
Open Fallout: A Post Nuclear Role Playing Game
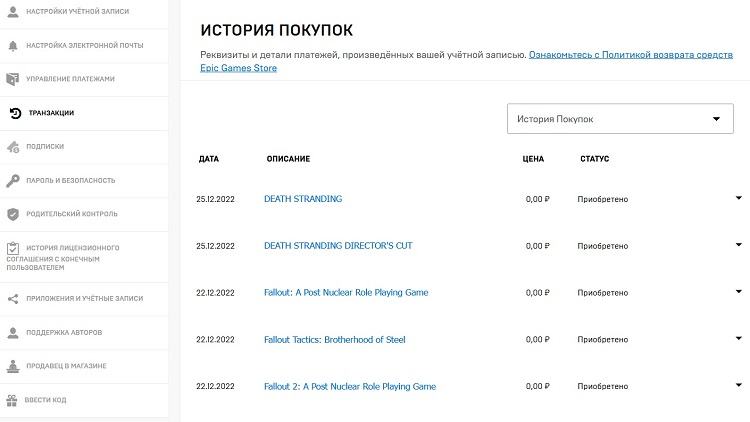(x=346, y=293)
